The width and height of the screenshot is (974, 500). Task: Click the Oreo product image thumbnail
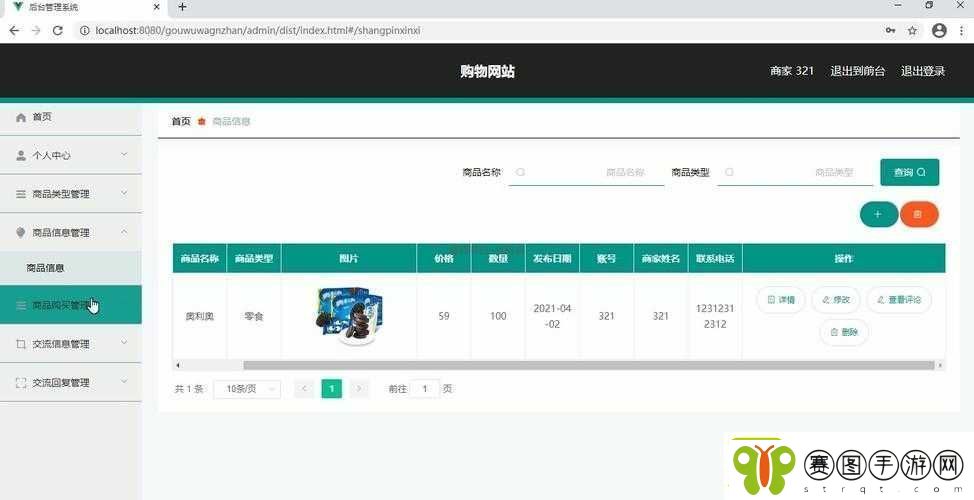point(349,316)
